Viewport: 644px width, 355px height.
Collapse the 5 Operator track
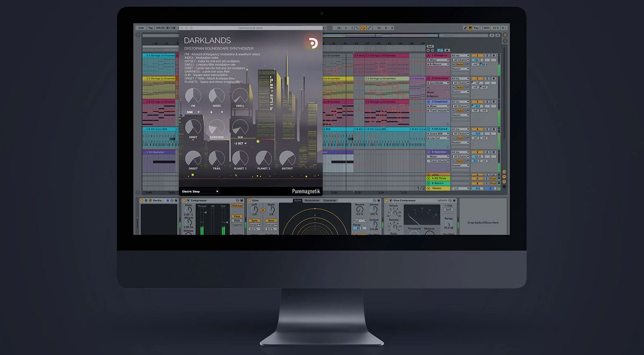pyautogui.click(x=429, y=152)
